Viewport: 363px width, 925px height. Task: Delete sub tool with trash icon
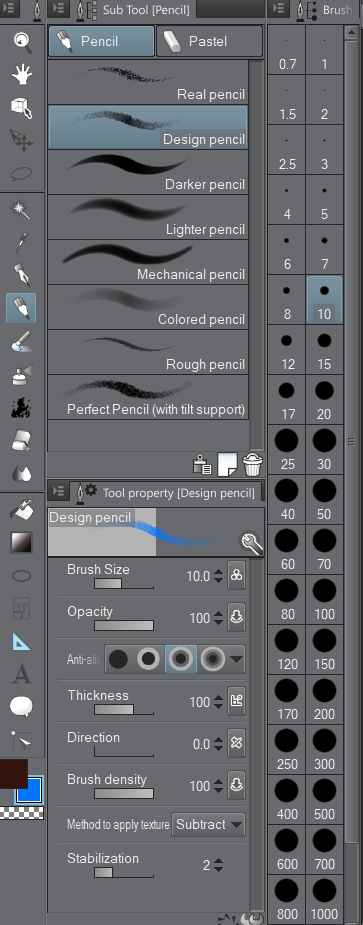(252, 465)
